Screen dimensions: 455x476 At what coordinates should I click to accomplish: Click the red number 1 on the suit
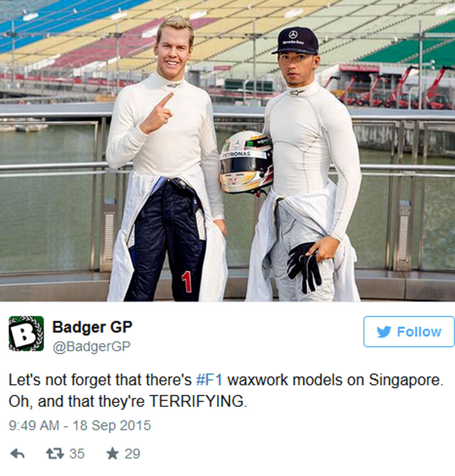click(x=187, y=282)
